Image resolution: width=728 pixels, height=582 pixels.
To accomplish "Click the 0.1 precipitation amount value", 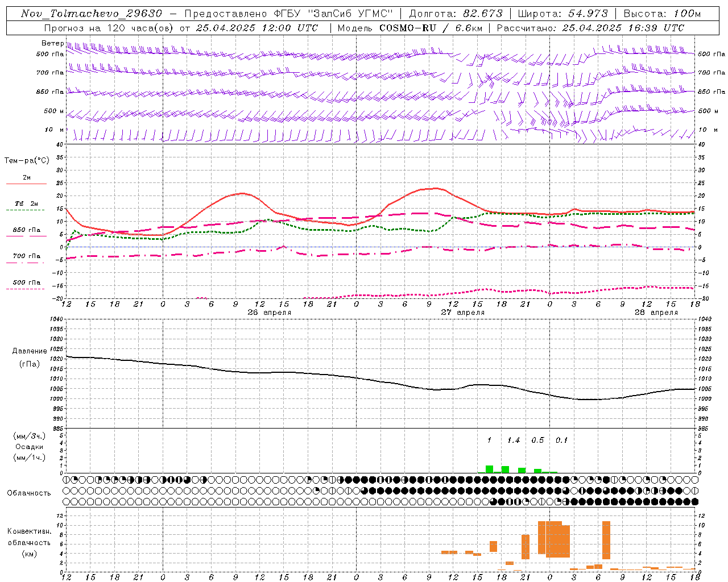I will coord(562,440).
